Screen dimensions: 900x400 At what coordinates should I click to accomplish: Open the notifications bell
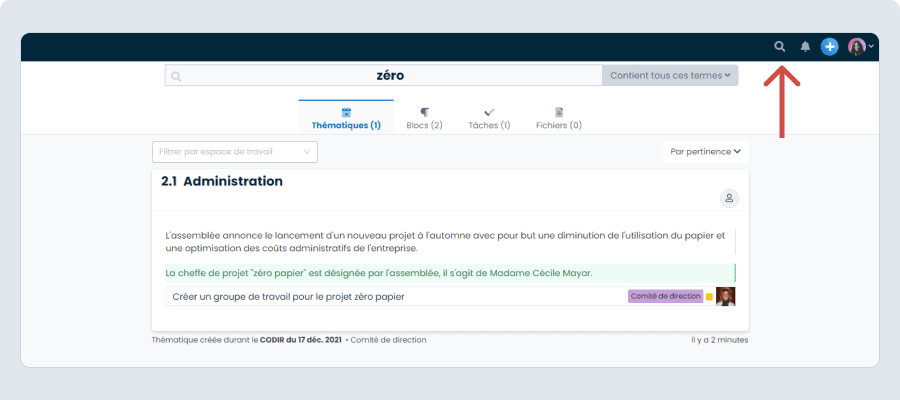click(x=805, y=47)
